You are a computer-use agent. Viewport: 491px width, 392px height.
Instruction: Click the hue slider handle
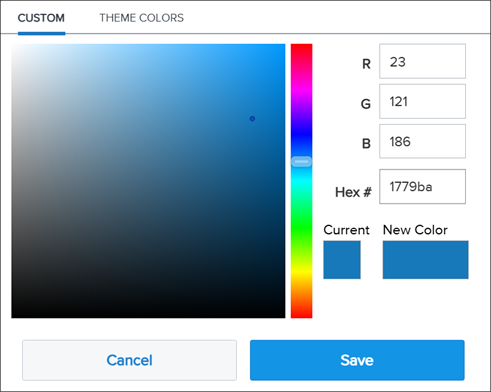[302, 162]
